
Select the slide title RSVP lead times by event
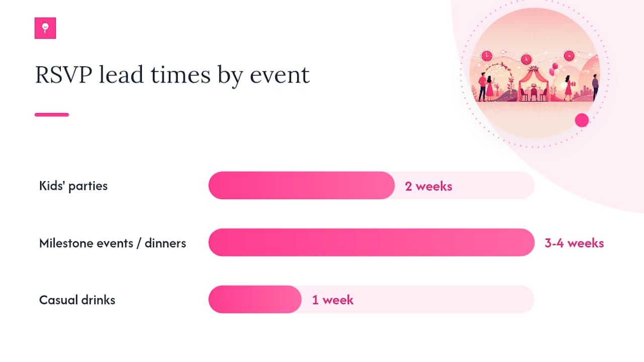173,75
